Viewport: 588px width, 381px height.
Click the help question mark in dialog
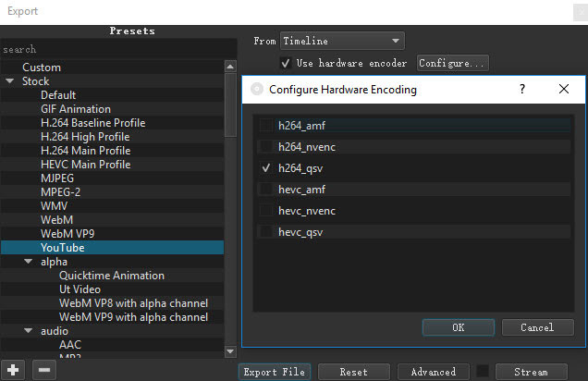click(522, 90)
